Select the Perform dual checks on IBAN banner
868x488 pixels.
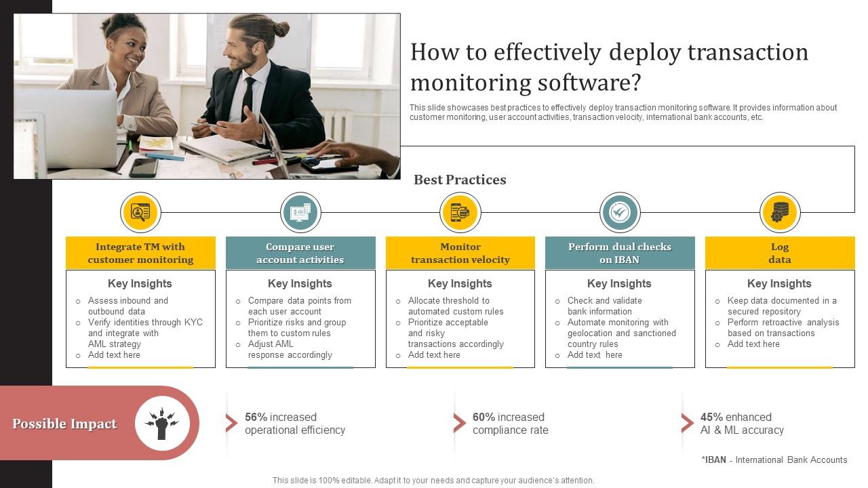[x=620, y=253]
